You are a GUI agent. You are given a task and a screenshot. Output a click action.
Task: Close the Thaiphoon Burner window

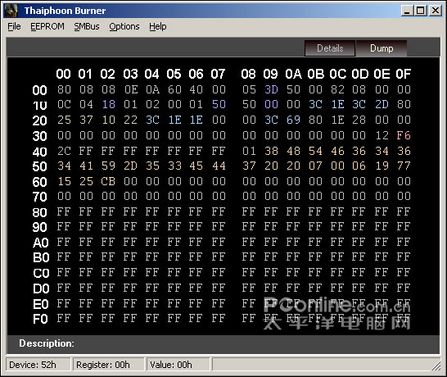[x=435, y=11]
